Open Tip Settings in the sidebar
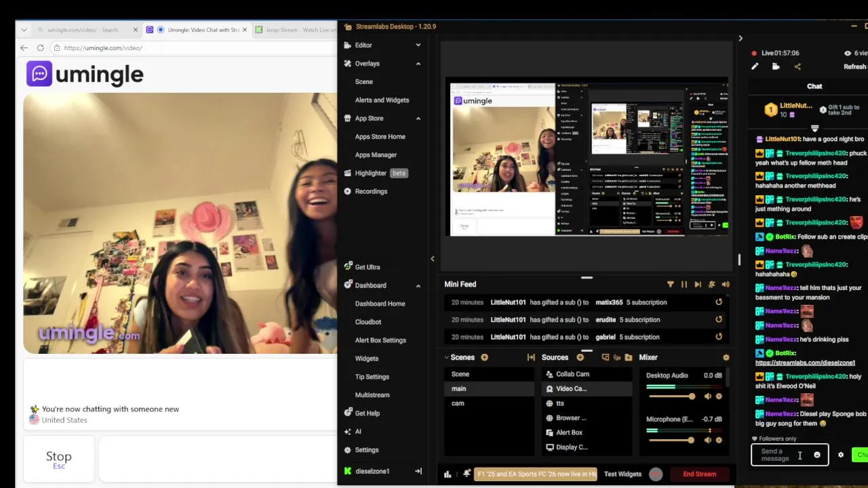The image size is (868, 488). [372, 377]
